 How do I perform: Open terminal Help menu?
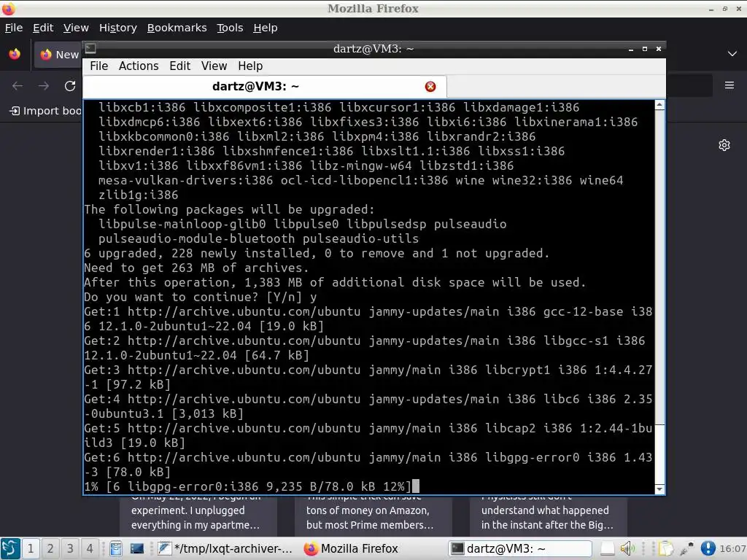pos(250,66)
